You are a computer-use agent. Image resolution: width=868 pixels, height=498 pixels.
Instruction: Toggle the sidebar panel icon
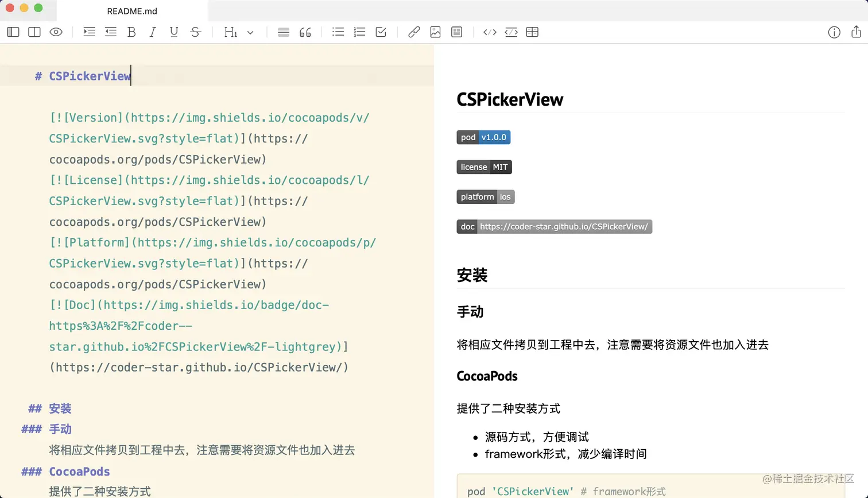[x=13, y=32]
